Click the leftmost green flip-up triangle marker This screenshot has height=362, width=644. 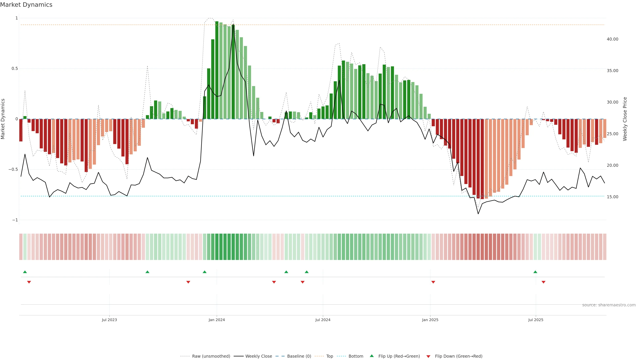(x=25, y=272)
